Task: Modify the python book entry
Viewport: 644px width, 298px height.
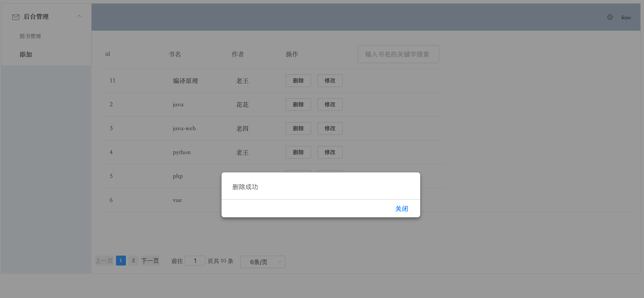Action: click(x=329, y=152)
